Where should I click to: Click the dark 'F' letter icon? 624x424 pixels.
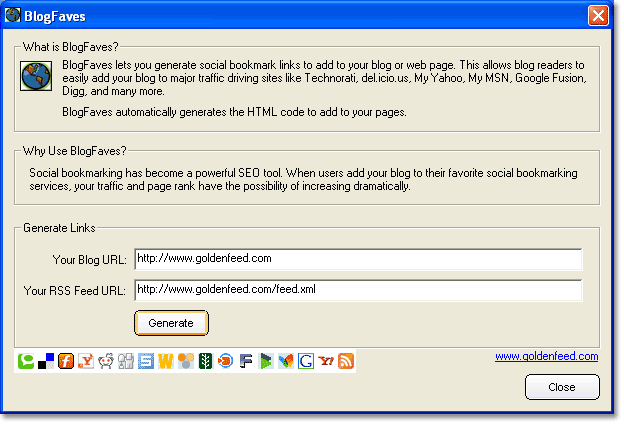(x=246, y=361)
